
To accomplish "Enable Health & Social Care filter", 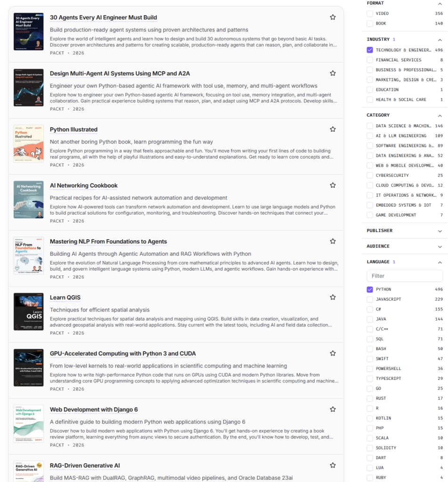I will pyautogui.click(x=370, y=99).
